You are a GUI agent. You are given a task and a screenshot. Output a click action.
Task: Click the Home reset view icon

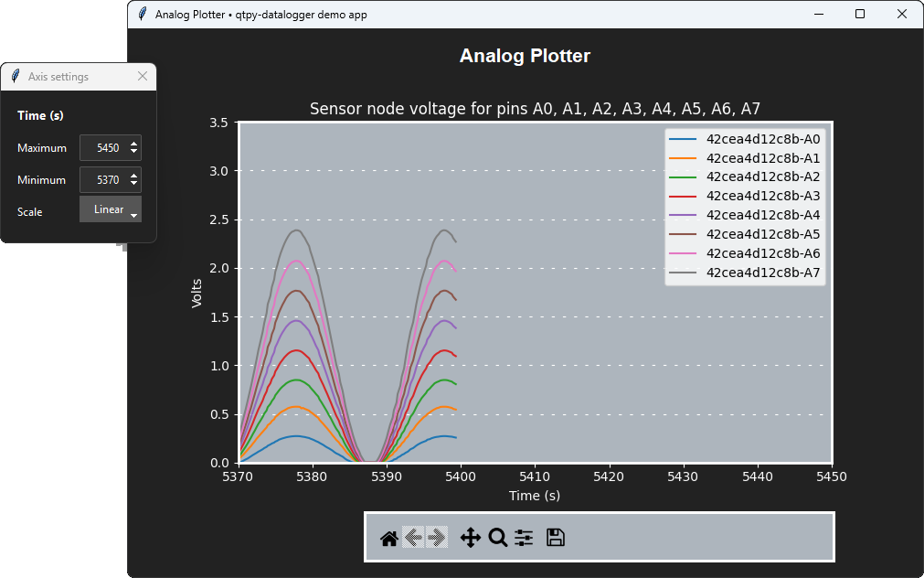[x=389, y=538]
